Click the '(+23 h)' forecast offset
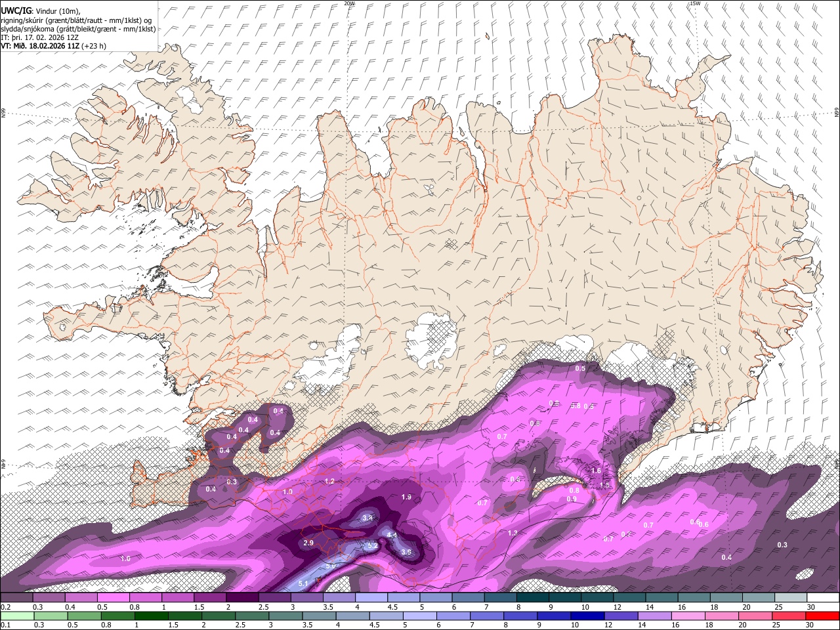Viewport: 840px width, 630px height. coord(94,46)
